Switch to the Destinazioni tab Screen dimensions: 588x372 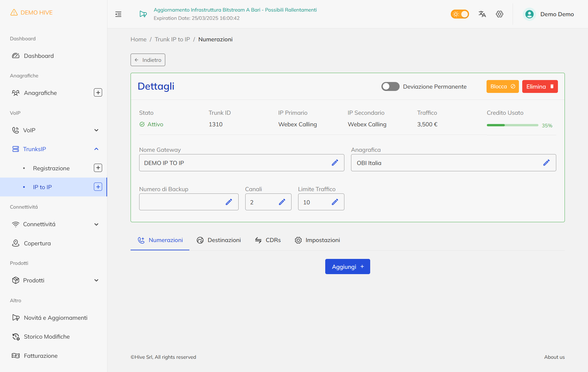(219, 240)
